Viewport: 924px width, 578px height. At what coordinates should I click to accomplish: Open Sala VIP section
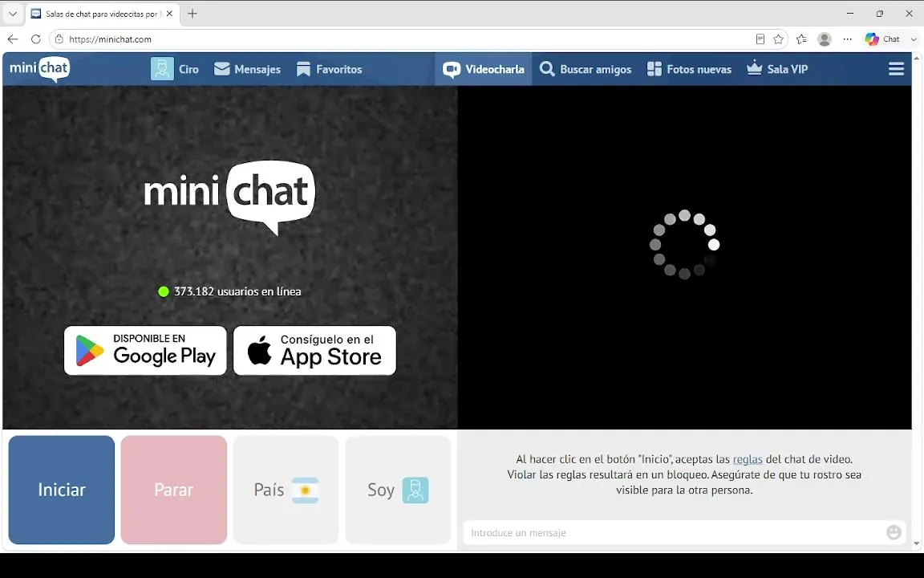pyautogui.click(x=776, y=69)
